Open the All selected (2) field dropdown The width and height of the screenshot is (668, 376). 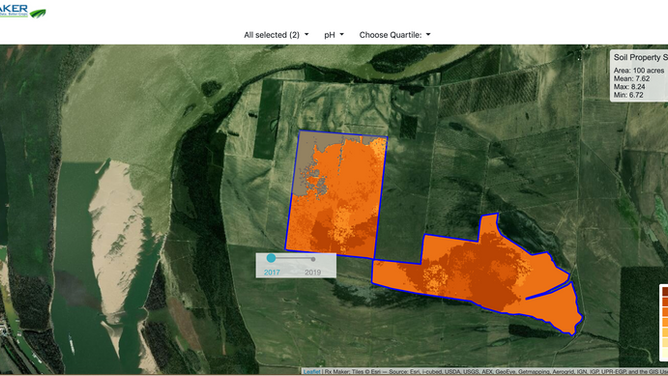pyautogui.click(x=276, y=35)
